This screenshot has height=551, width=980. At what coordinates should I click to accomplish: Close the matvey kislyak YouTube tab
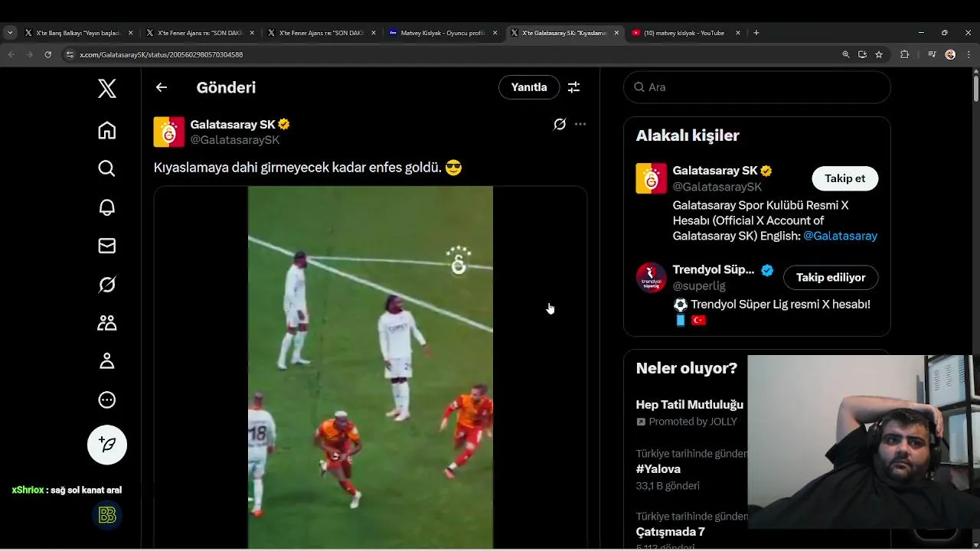tap(738, 33)
